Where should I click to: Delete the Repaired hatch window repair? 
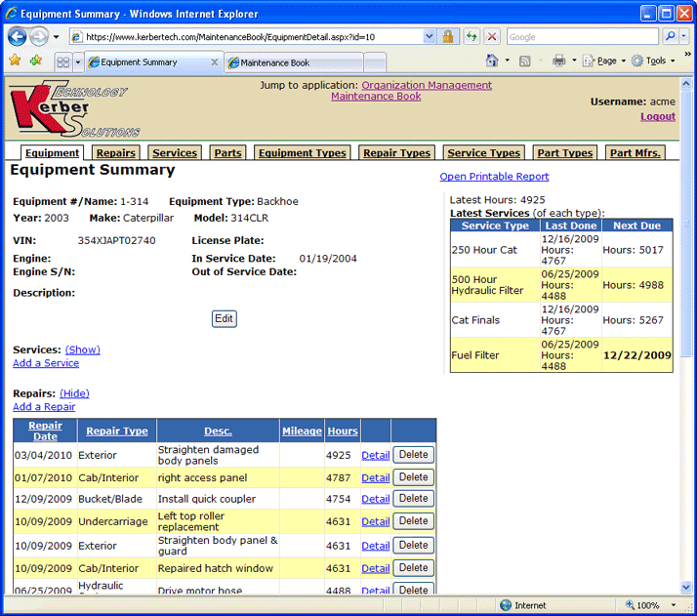click(x=413, y=568)
